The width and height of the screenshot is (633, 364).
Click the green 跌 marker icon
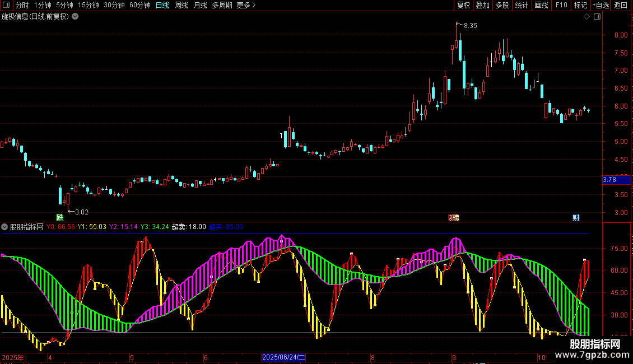60,217
